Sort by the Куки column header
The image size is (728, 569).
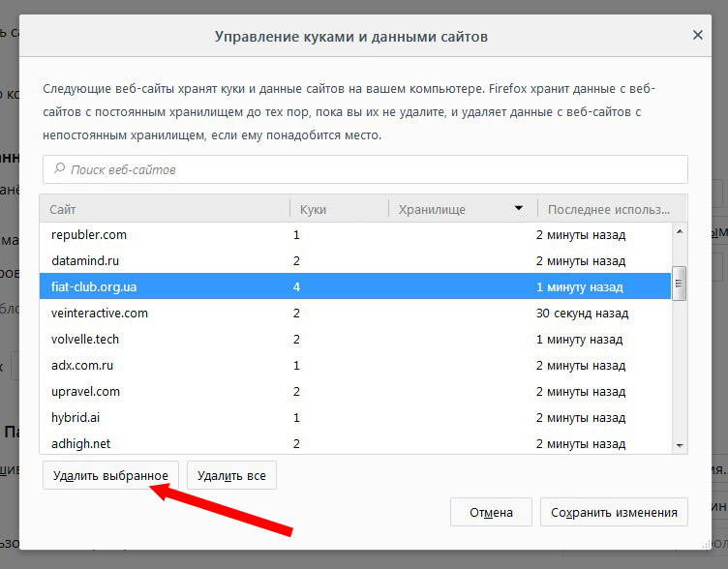point(339,209)
